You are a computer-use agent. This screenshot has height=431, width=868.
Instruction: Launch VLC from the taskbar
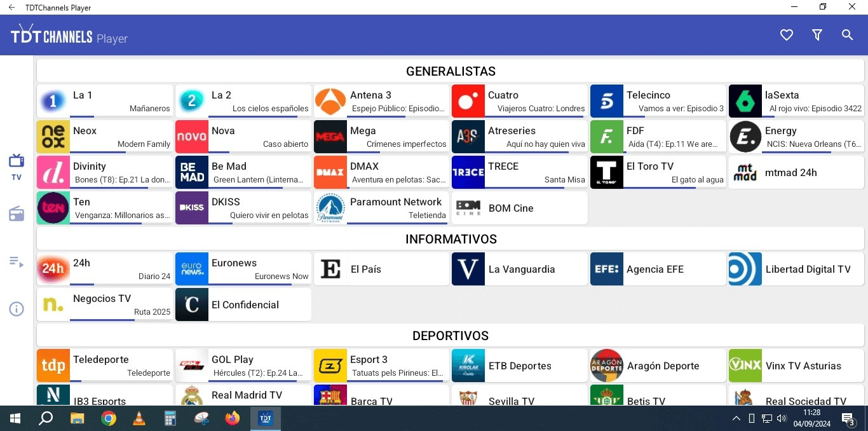coord(139,418)
